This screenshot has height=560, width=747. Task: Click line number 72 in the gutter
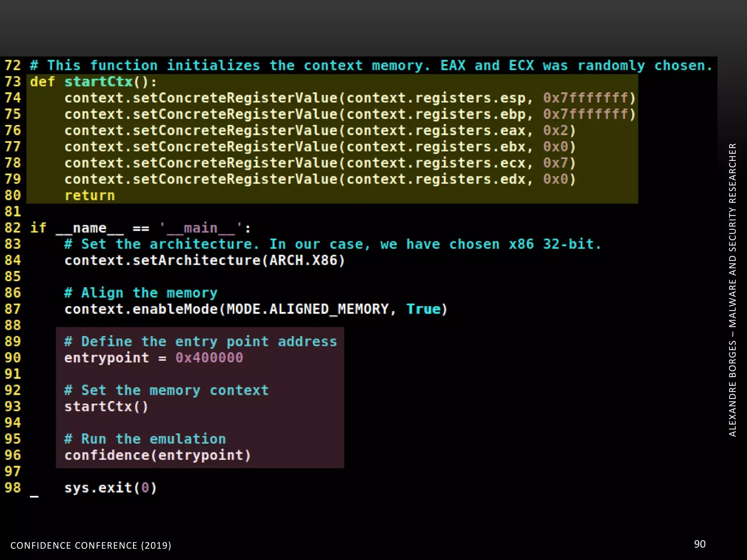coord(13,66)
